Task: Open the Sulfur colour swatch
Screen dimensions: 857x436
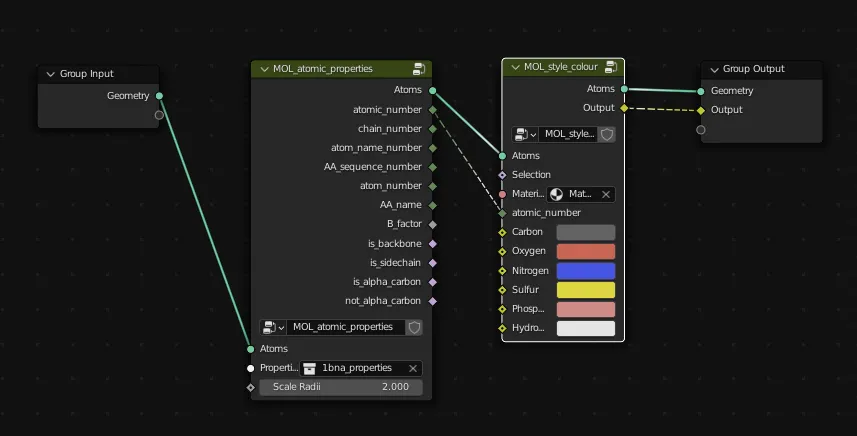Action: click(585, 290)
